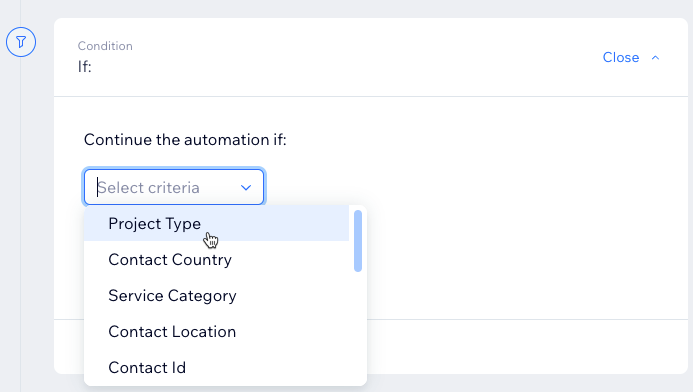Click the card footer below the divider
The width and height of the screenshot is (693, 392).
(526, 346)
